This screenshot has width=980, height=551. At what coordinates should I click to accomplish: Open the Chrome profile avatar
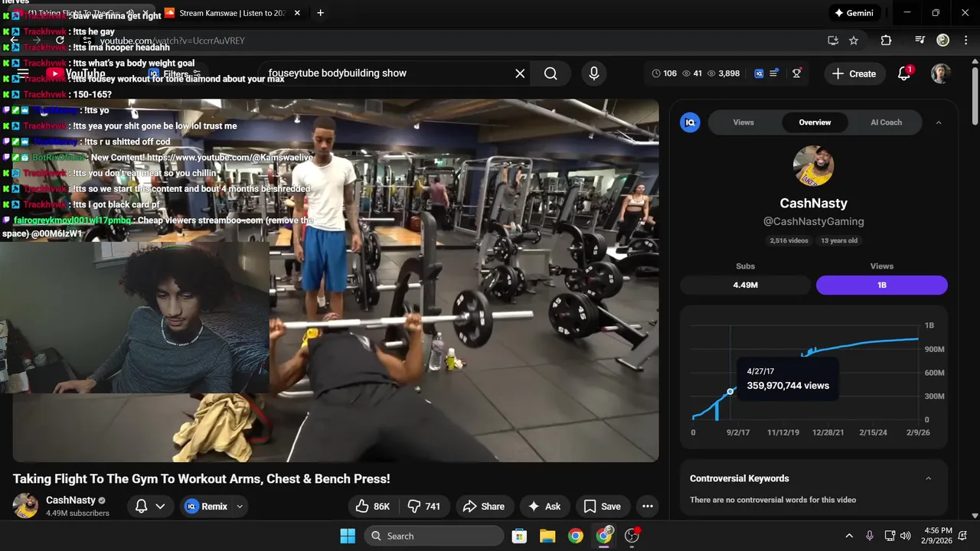[943, 41]
